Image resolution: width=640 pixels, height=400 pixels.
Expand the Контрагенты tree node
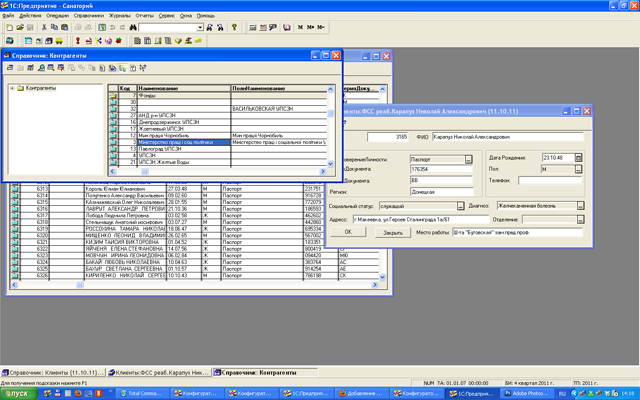(x=12, y=88)
